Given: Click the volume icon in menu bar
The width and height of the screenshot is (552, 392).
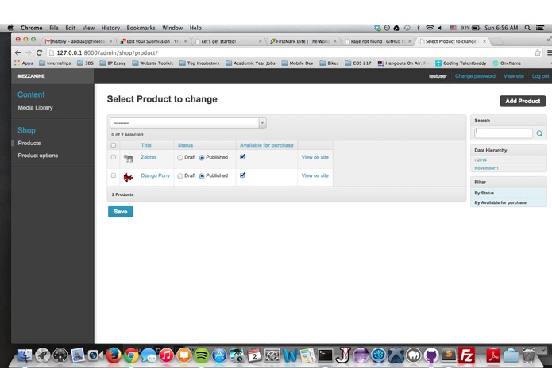Looking at the screenshot, I should (x=440, y=28).
